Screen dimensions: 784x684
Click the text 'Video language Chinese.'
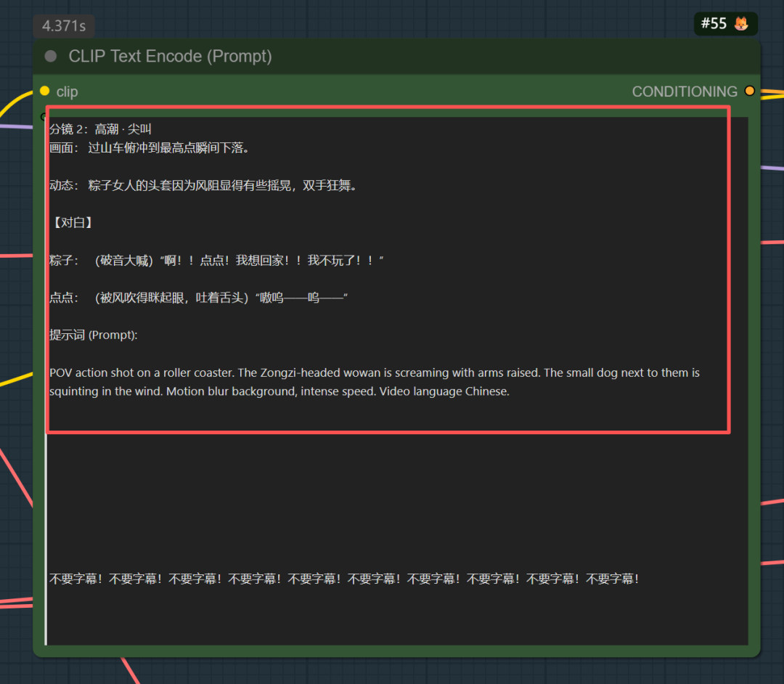(x=444, y=391)
